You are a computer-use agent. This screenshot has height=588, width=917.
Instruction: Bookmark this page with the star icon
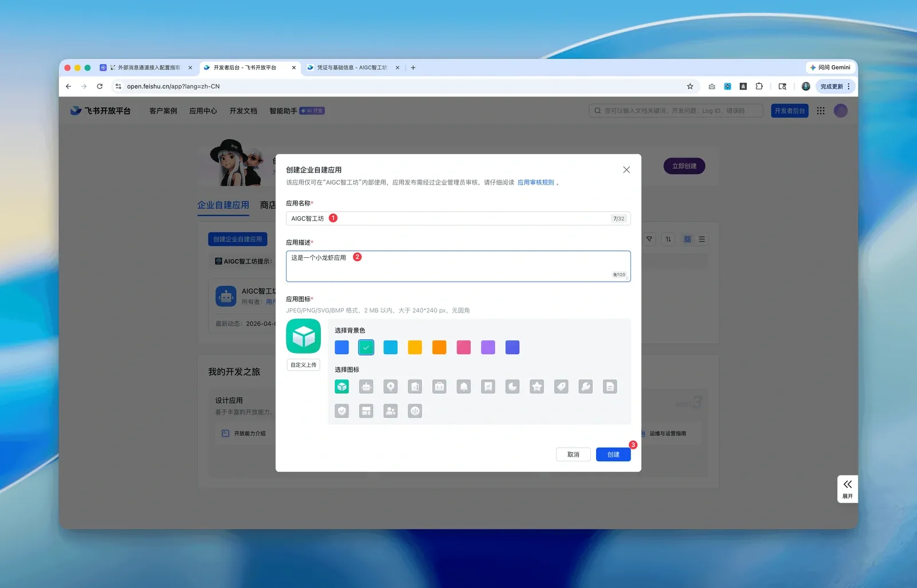pos(690,87)
